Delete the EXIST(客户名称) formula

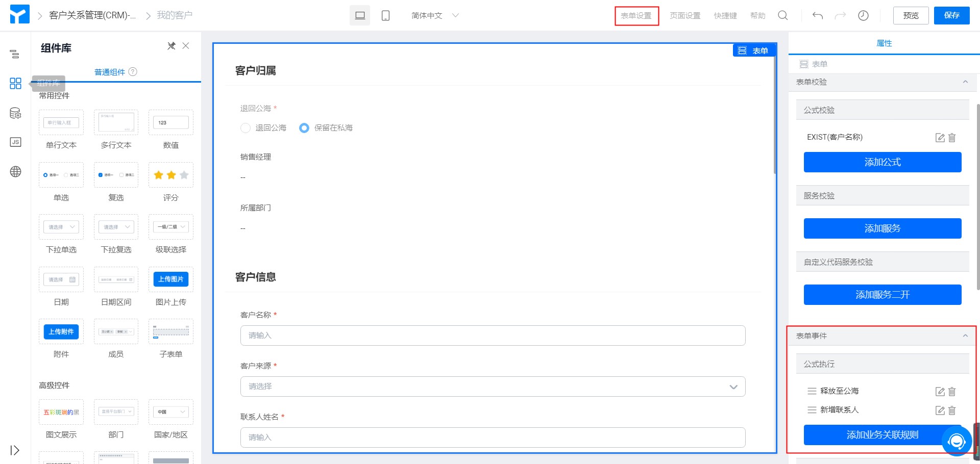pos(952,138)
